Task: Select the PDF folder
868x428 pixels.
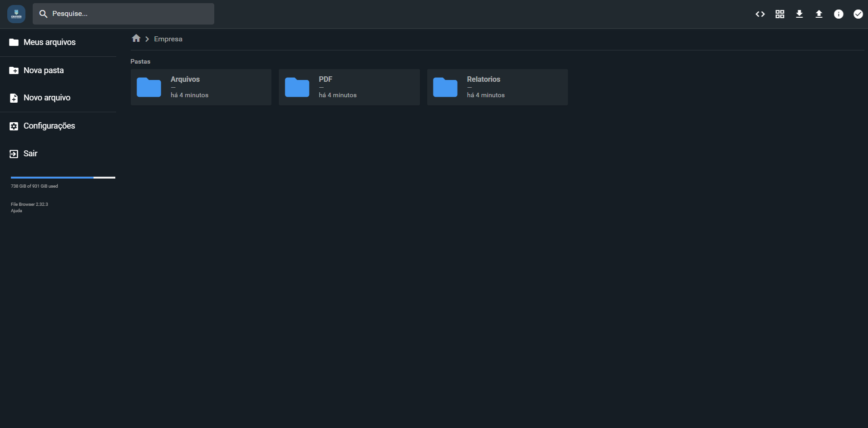Action: coord(349,87)
